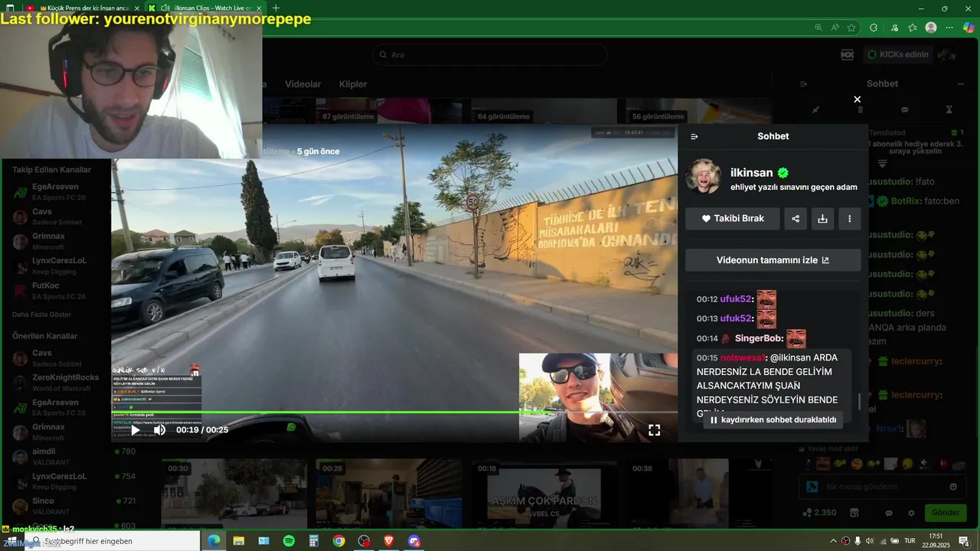Open LynxCerezLoL followed channel
The image size is (980, 551).
click(x=56, y=265)
